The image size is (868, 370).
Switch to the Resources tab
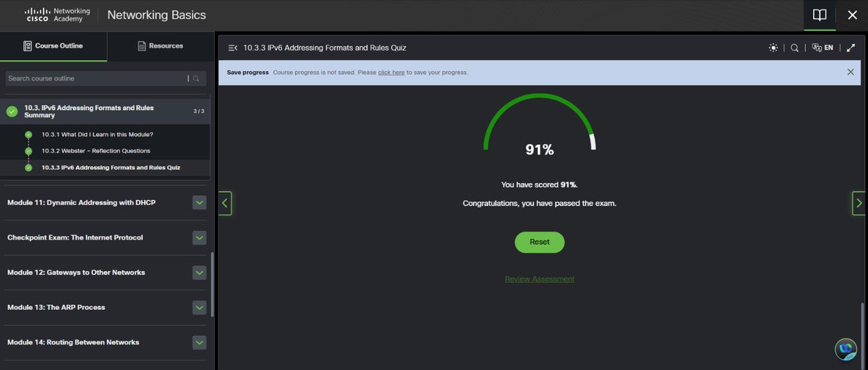(x=161, y=46)
